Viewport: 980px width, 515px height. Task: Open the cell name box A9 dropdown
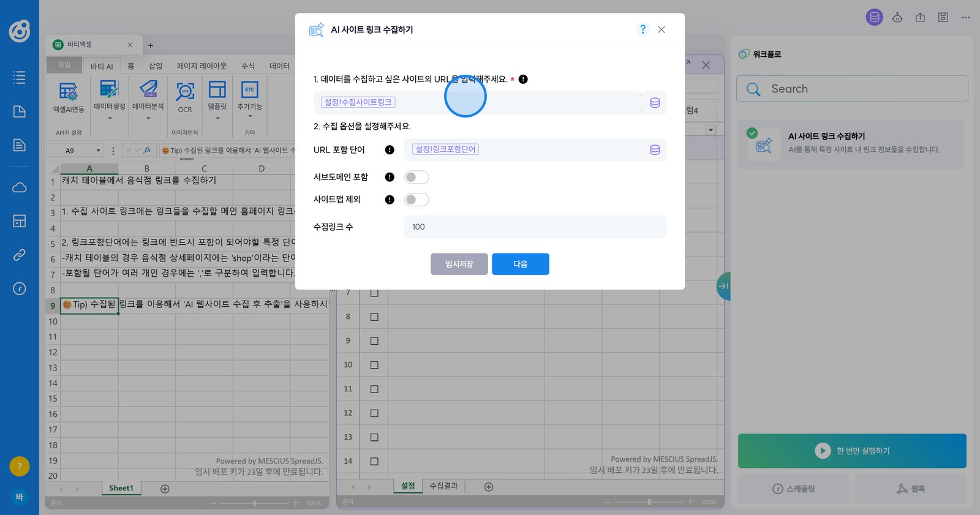tap(98, 151)
